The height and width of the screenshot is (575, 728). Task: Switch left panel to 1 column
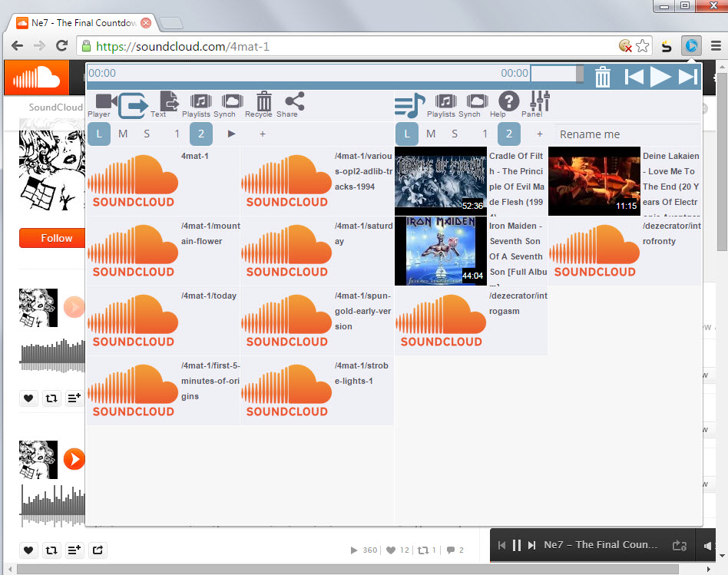[177, 134]
